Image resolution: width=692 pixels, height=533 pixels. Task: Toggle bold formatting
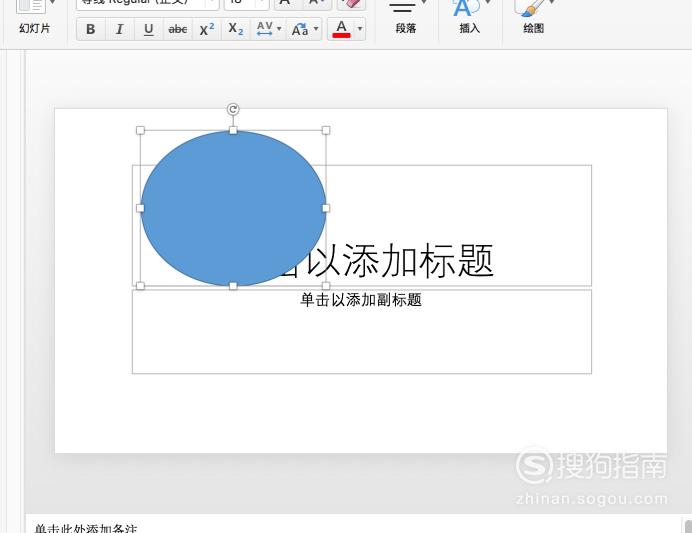pyautogui.click(x=90, y=29)
